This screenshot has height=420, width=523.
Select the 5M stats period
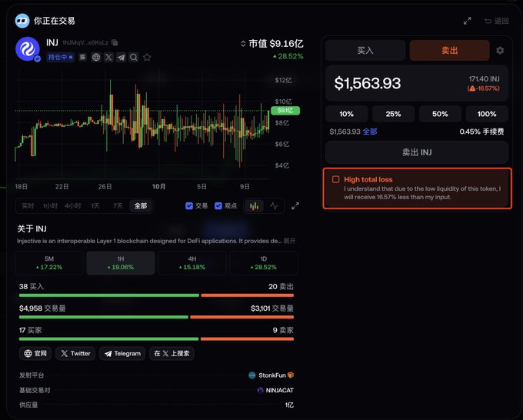(49, 263)
